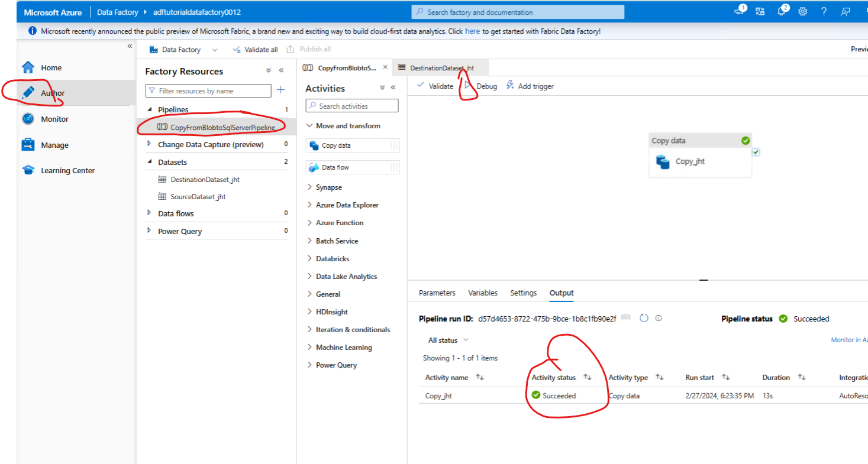Sort by Run start column arrows

(x=725, y=377)
